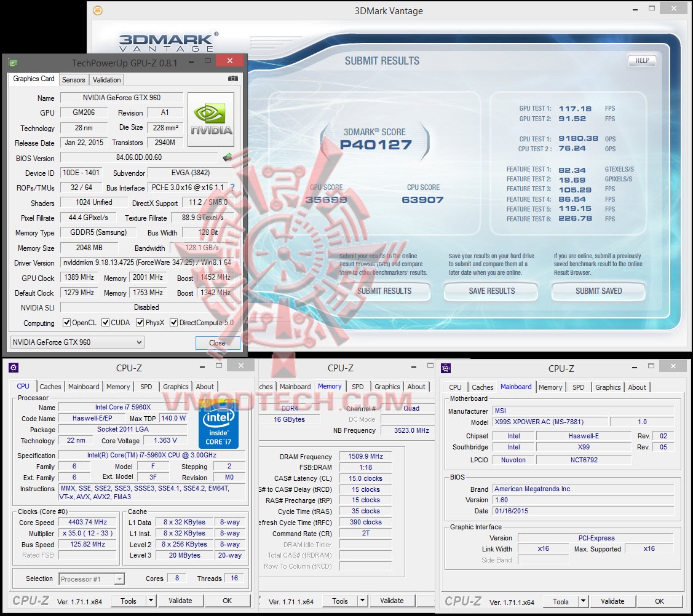Click Tools button in Mainboard CPU-Z window
The width and height of the screenshot is (693, 616).
(x=560, y=602)
